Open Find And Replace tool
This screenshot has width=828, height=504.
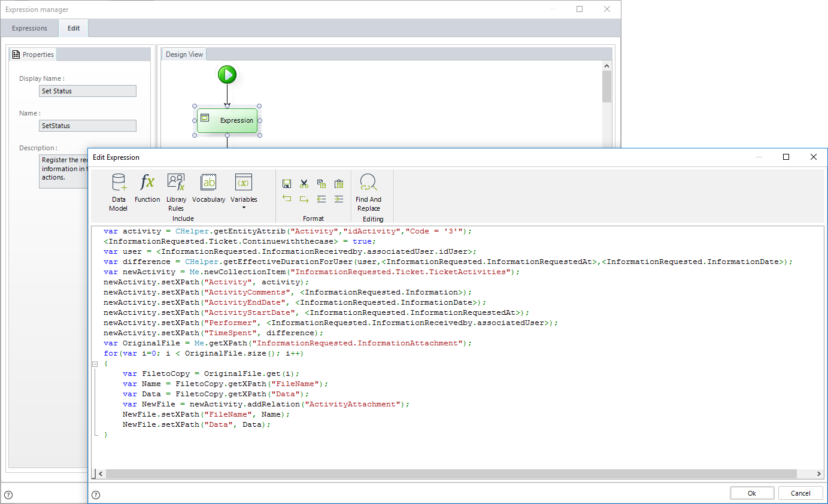(x=369, y=192)
